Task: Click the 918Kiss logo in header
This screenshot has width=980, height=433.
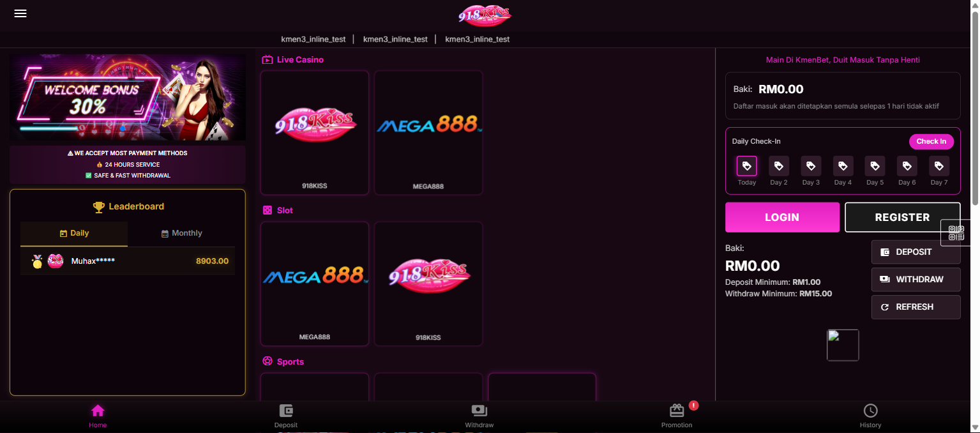Action: click(485, 15)
